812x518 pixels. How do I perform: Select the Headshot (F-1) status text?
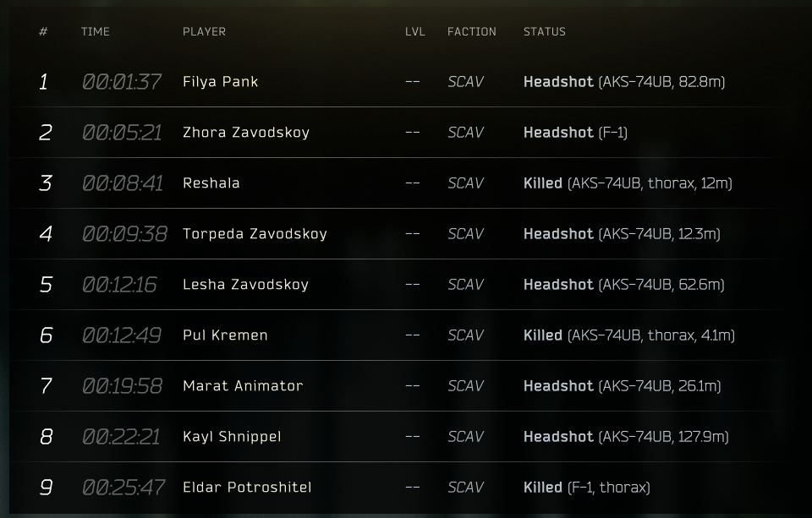click(x=575, y=133)
